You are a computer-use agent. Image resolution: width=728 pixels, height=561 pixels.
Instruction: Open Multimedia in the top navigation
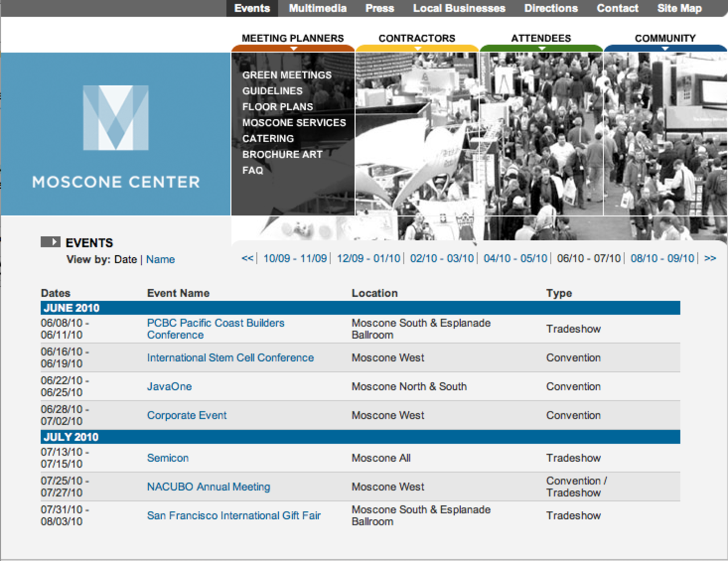(x=317, y=9)
